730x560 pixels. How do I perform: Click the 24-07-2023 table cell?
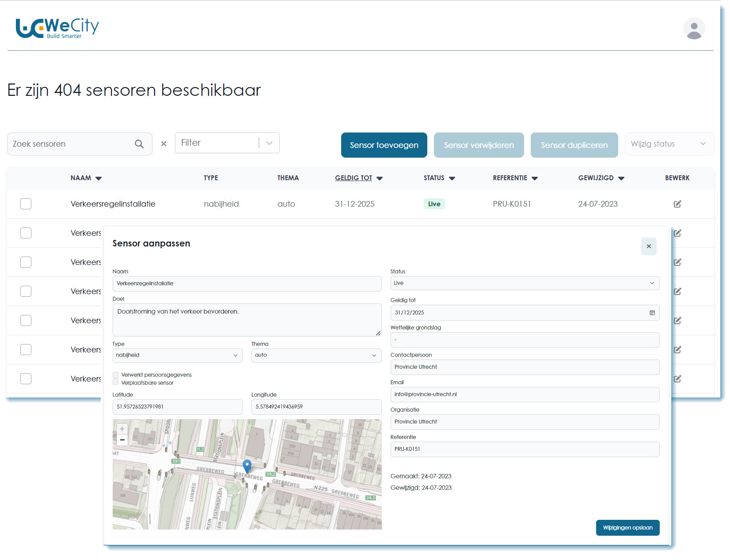pos(598,204)
